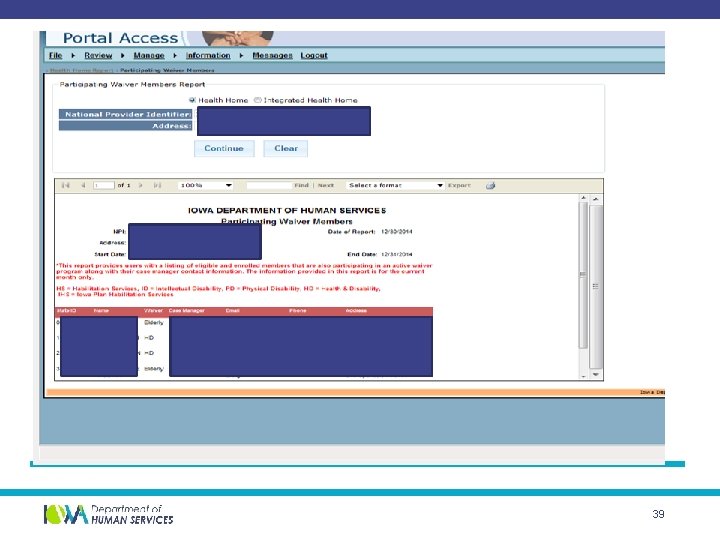Click the Phone column header
Viewport: 720px width, 540px height.
[x=298, y=311]
